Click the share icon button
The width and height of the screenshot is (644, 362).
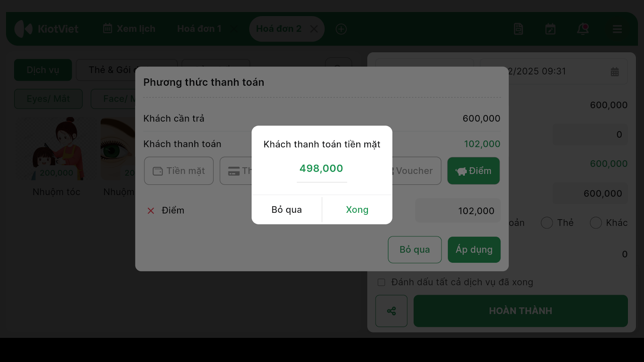click(391, 311)
